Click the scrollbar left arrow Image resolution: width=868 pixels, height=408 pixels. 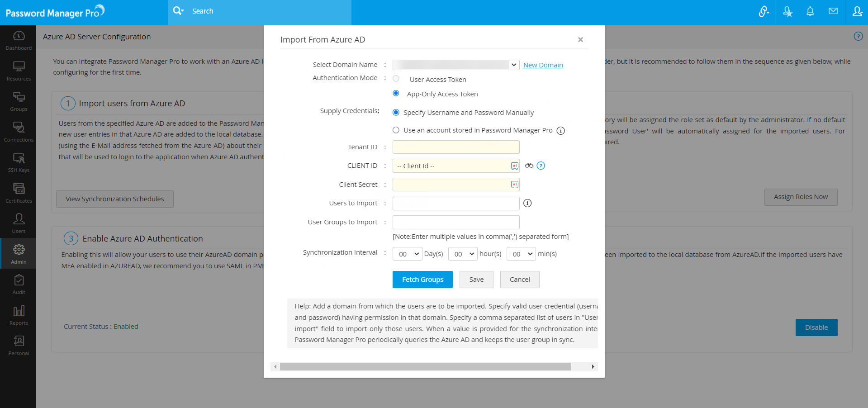coord(275,366)
